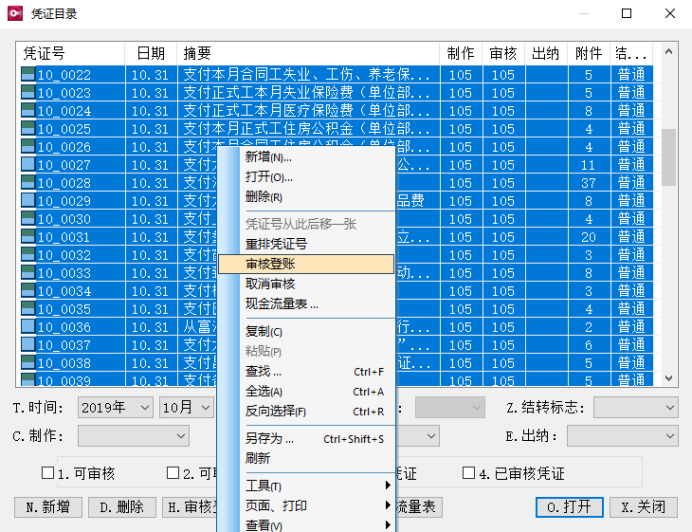Image resolution: width=692 pixels, height=532 pixels.
Task: Click the voucher icon next to 10_0033
Action: tap(28, 273)
